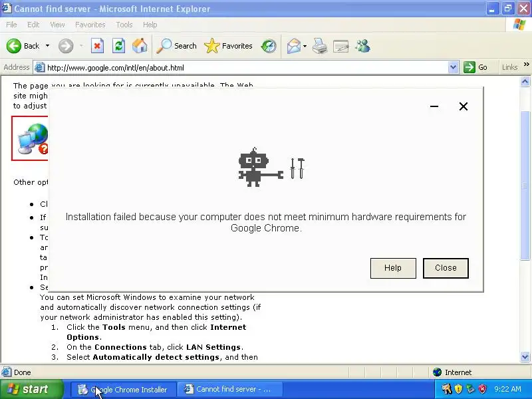Click the yellow security shield tray icon
The height and width of the screenshot is (399, 532).
458,389
